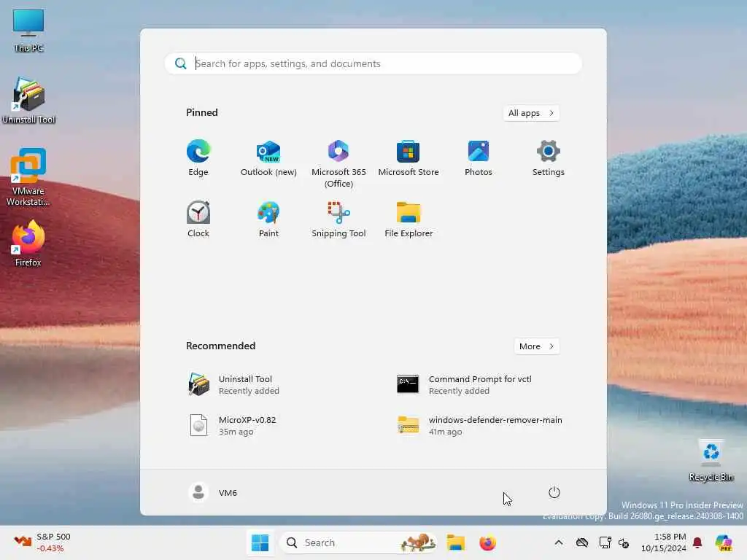
Task: Open Settings gear in pinned apps
Action: click(x=549, y=158)
